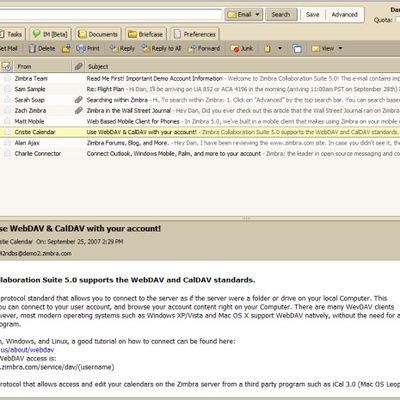Sort by the attachment paperclip column header

click(x=78, y=66)
